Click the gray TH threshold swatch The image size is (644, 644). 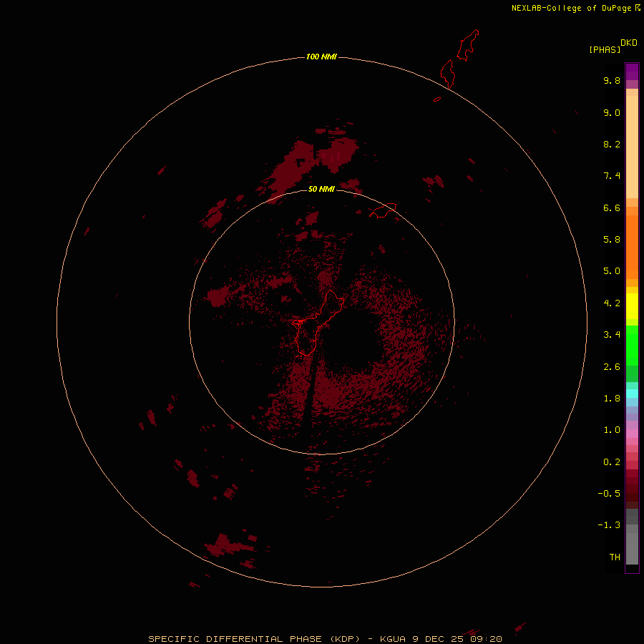pos(632,556)
